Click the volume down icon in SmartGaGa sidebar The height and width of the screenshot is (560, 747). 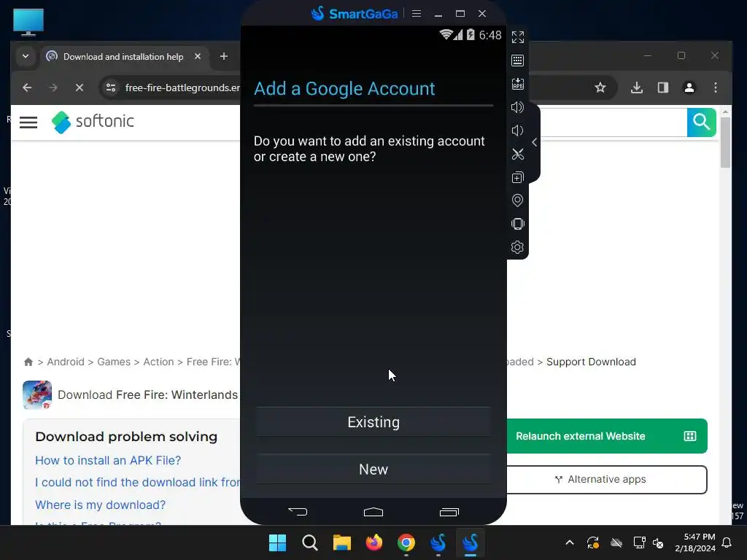point(517,131)
